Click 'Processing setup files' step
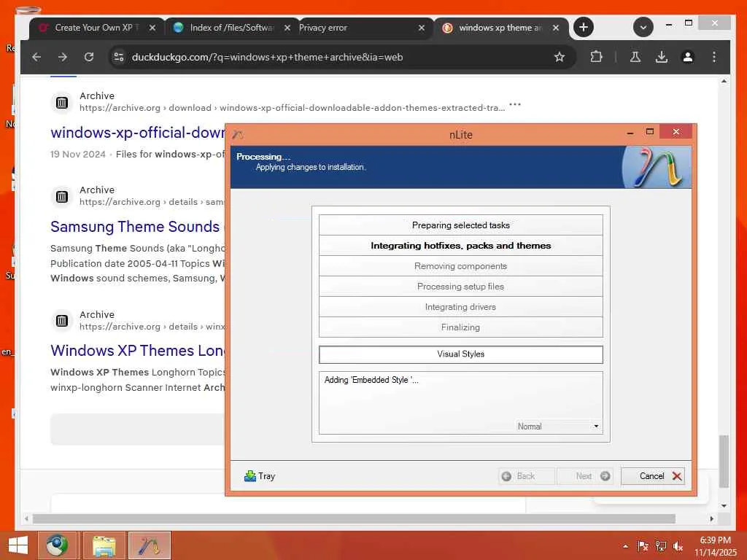This screenshot has height=560, width=747. 461,287
